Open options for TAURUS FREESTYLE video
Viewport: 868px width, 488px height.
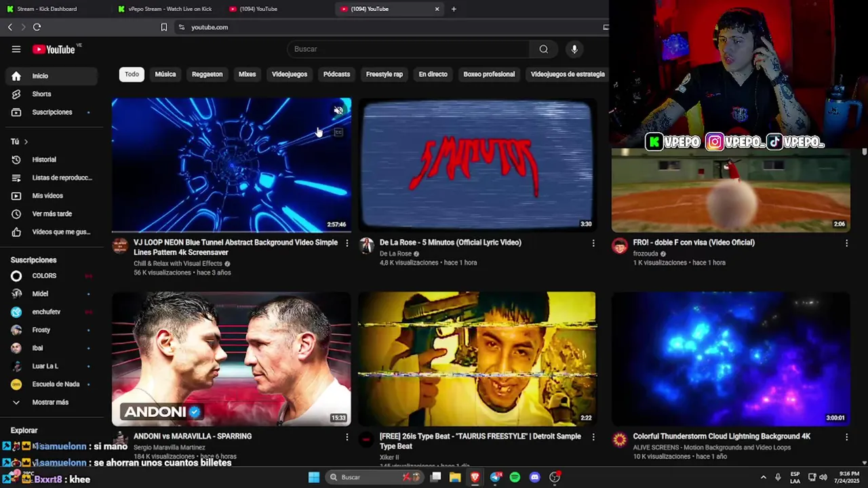click(x=593, y=437)
